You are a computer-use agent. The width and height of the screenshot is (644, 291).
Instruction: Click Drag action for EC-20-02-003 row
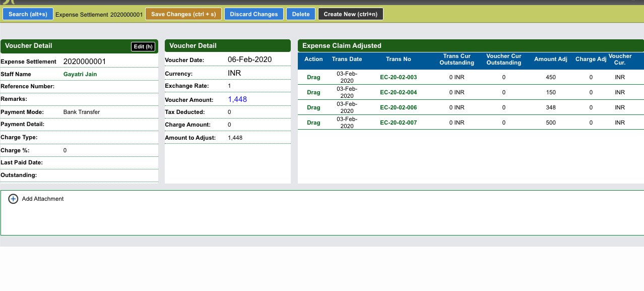pyautogui.click(x=313, y=78)
